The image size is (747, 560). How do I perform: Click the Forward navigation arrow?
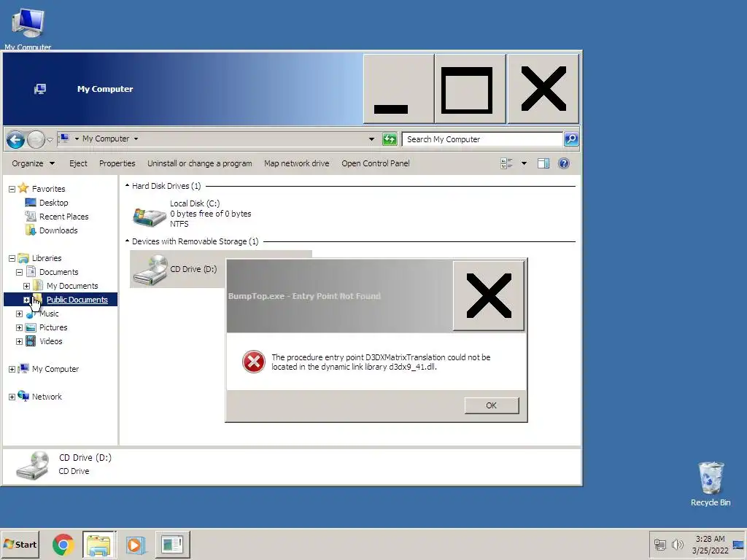point(36,139)
